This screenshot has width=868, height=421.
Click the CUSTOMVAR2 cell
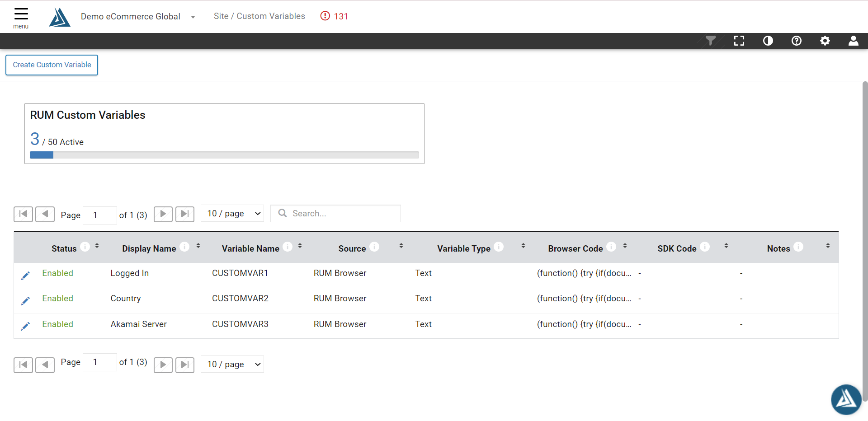click(x=240, y=299)
